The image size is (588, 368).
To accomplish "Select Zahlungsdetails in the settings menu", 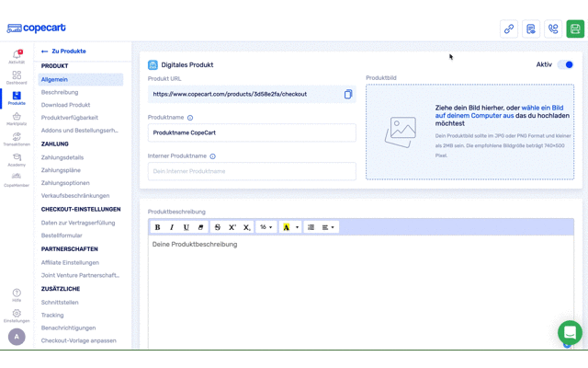I will coord(62,157).
